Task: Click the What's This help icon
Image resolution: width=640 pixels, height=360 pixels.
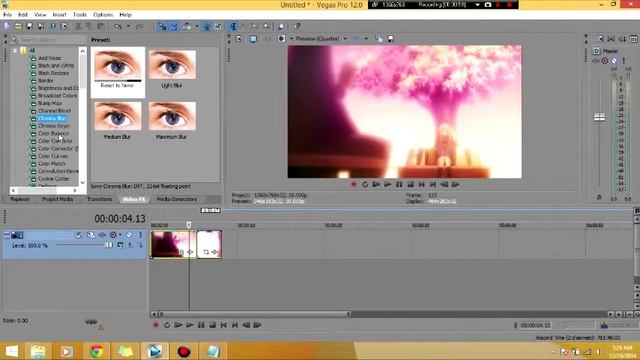Action: click(297, 27)
